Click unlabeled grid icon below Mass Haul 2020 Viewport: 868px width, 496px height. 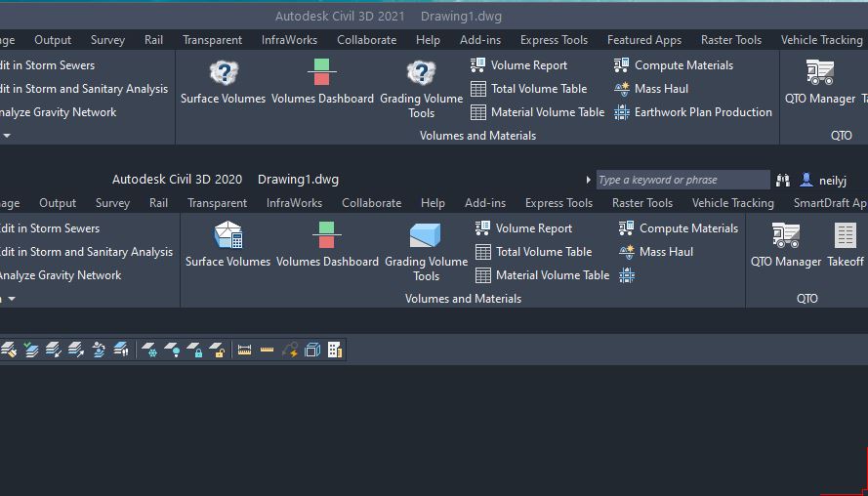(x=627, y=275)
